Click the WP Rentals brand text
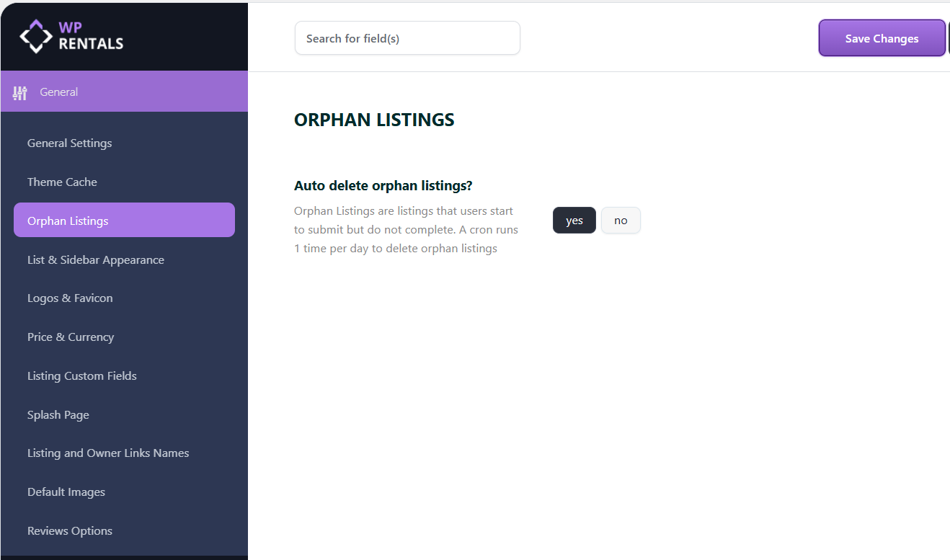Viewport: 950px width, 560px height. pyautogui.click(x=91, y=36)
